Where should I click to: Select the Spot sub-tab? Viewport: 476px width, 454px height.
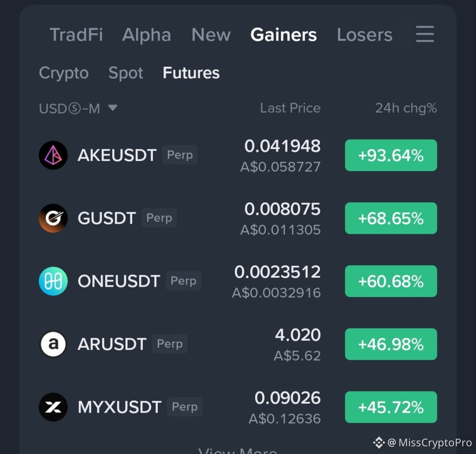coord(126,73)
